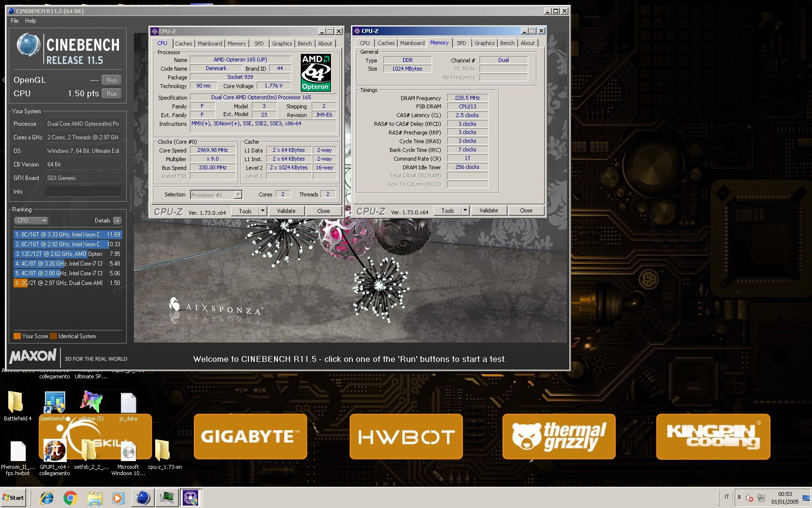The image size is (812, 508).
Task: Click Validate in left CPU-Z window
Action: (286, 211)
